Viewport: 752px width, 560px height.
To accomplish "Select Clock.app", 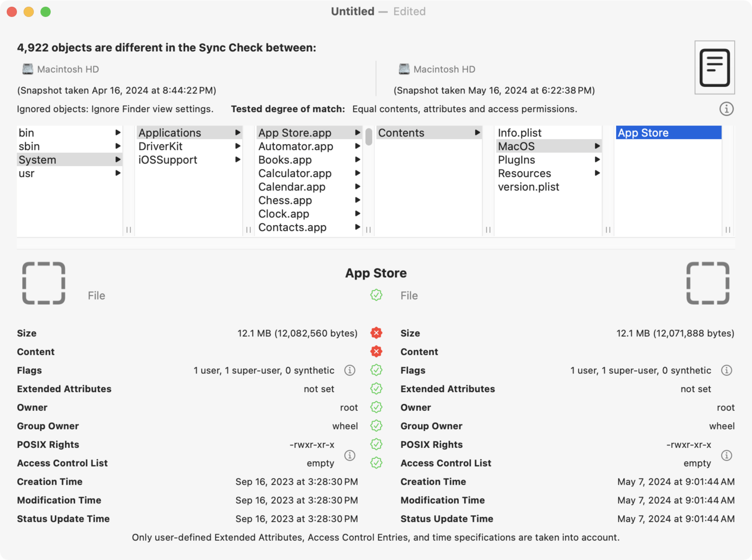I will [309, 214].
